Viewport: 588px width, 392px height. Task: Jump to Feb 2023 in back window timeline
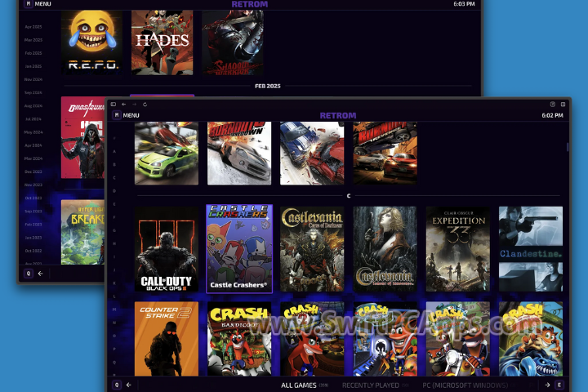[33, 225]
